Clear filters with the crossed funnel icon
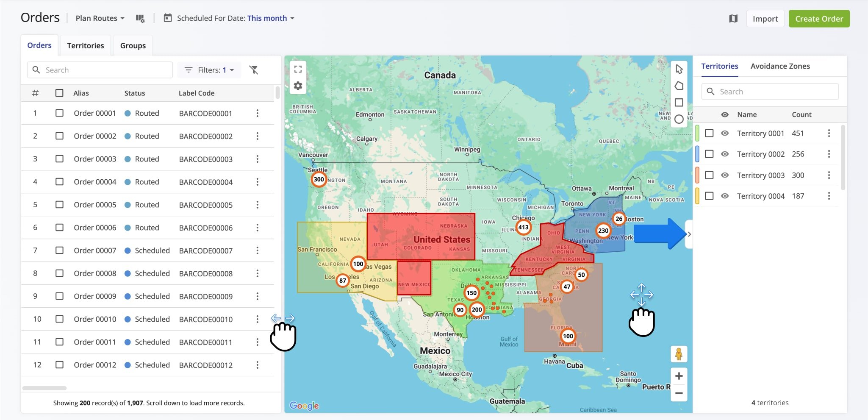The width and height of the screenshot is (868, 420). coord(254,70)
